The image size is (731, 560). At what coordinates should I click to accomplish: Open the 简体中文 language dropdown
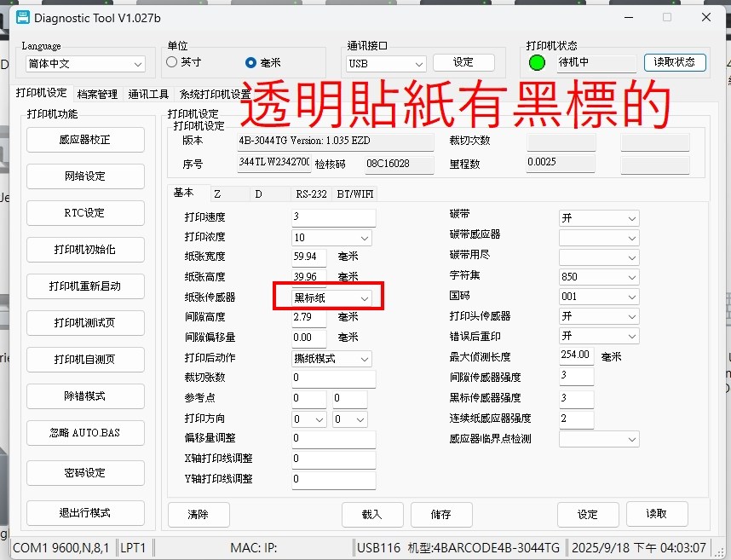pos(83,64)
